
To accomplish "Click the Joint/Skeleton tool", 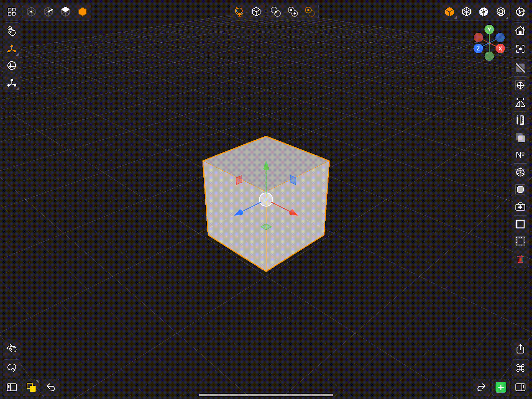I will (11, 83).
